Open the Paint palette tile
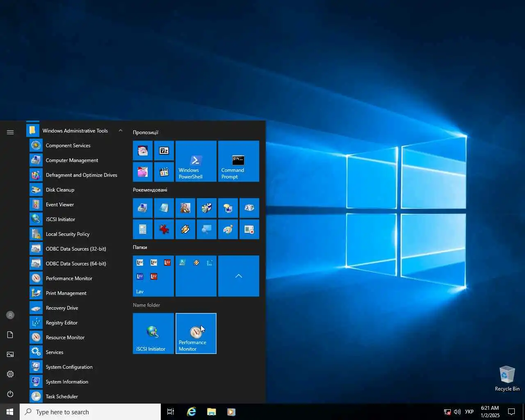This screenshot has width=525, height=420. (228, 229)
